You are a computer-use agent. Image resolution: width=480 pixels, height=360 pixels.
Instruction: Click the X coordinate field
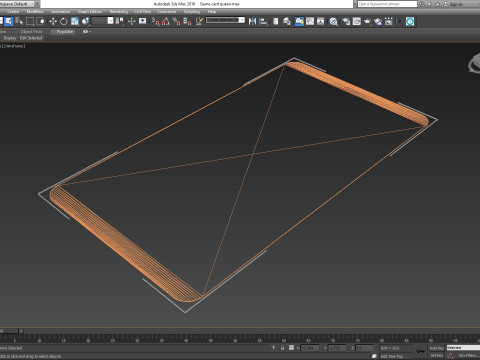[x=310, y=348]
